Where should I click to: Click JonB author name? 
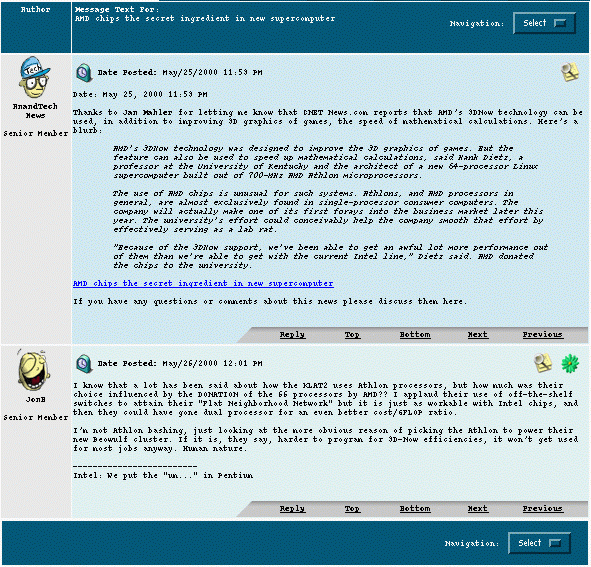point(35,400)
